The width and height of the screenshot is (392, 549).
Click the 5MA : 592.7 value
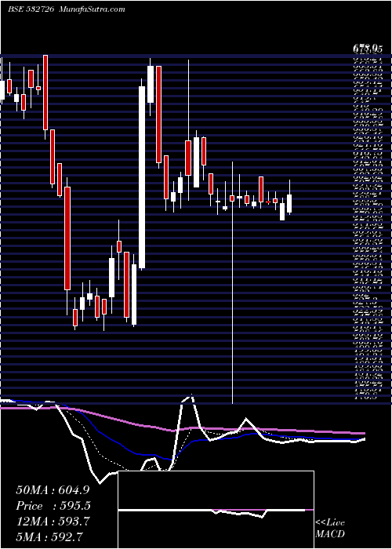point(50,536)
